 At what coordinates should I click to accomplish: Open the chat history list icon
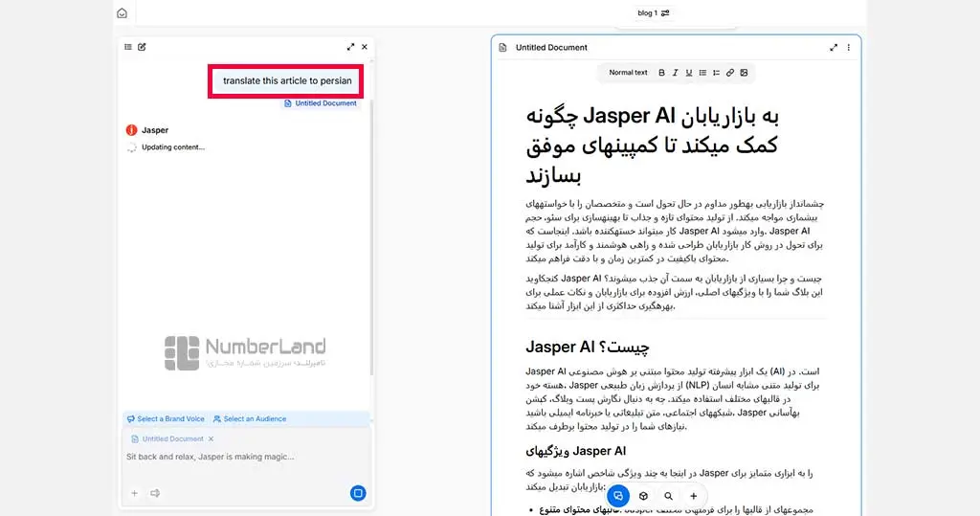point(128,47)
